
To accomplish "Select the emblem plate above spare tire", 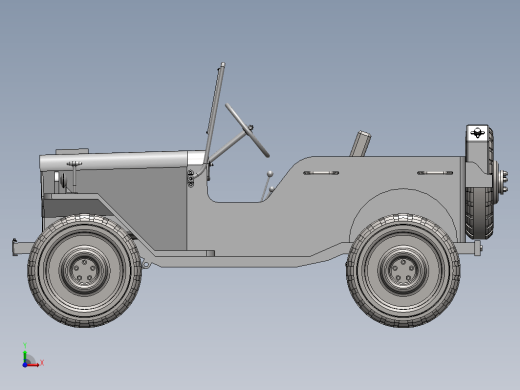I will pos(477,133).
